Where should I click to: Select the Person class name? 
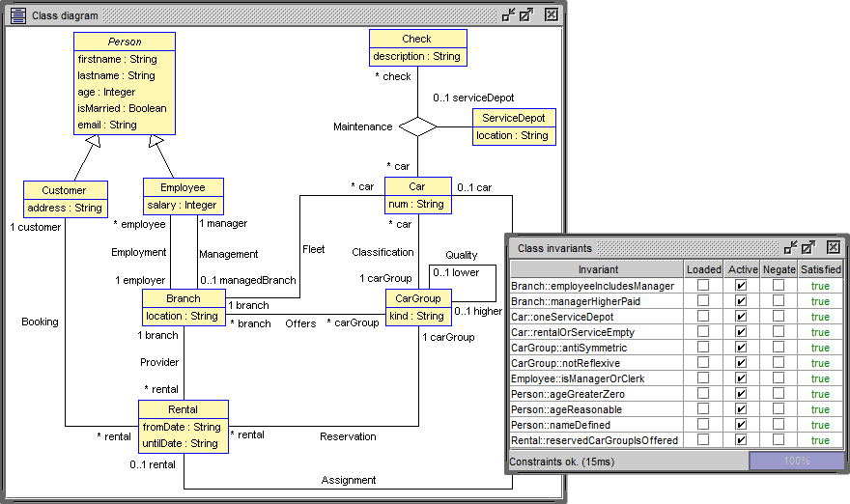click(125, 42)
